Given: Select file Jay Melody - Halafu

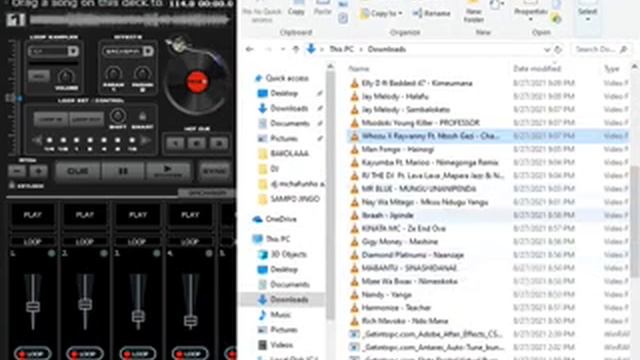Looking at the screenshot, I should 395,96.
